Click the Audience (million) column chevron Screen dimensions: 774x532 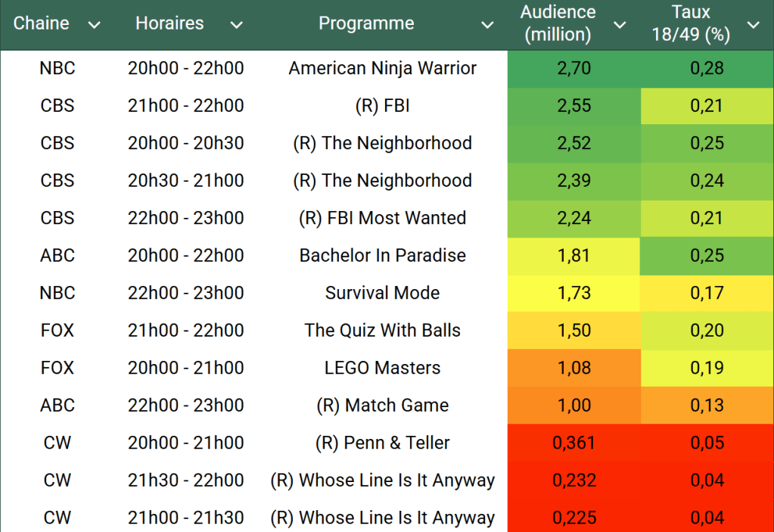tap(620, 25)
